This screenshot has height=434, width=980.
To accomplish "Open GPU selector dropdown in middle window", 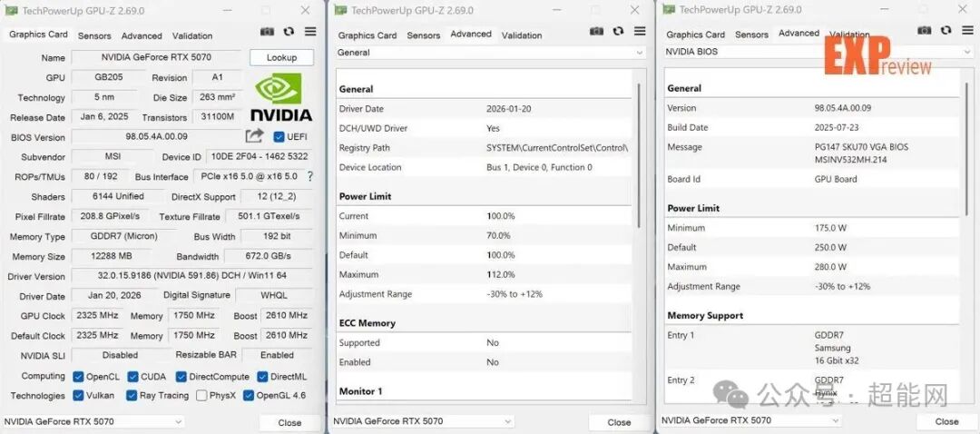I will coord(423,421).
